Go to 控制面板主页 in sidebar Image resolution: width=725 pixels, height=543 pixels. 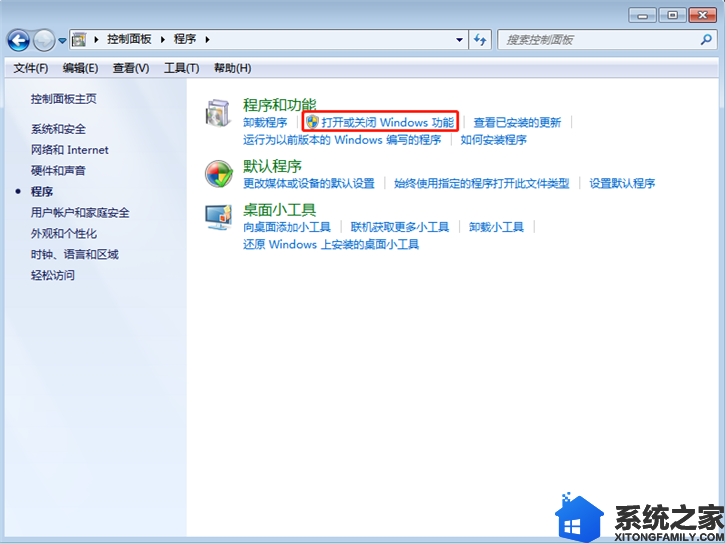coord(64,99)
